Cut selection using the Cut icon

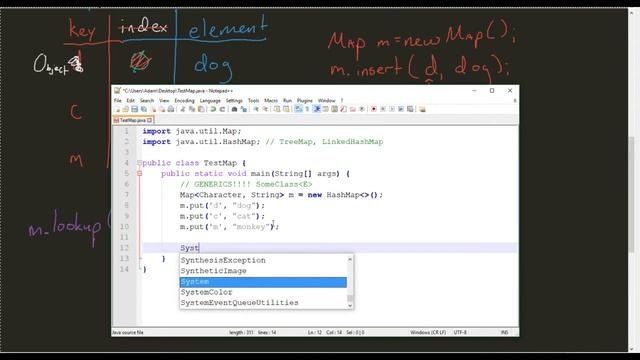pos(182,109)
